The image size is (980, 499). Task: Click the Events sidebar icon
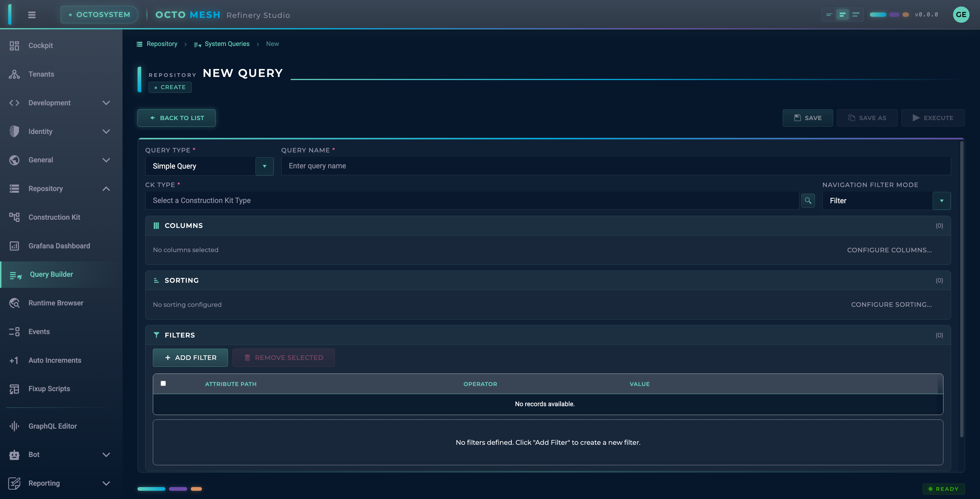pyautogui.click(x=14, y=332)
